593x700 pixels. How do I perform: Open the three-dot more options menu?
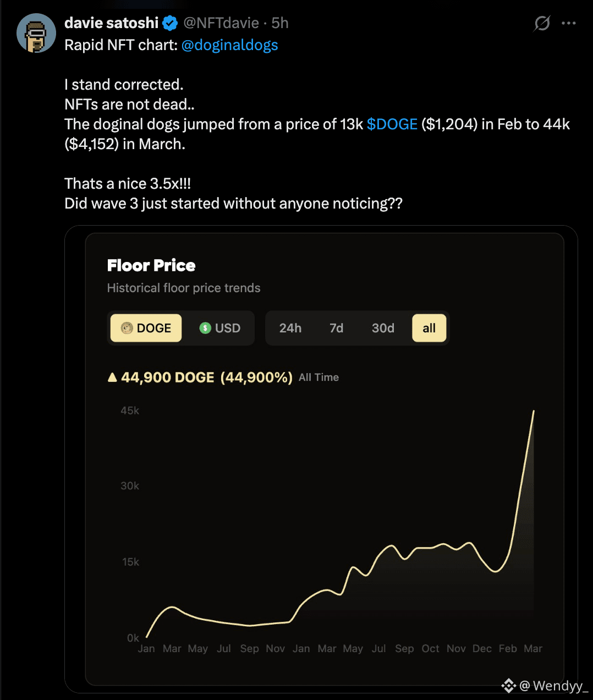pos(568,23)
